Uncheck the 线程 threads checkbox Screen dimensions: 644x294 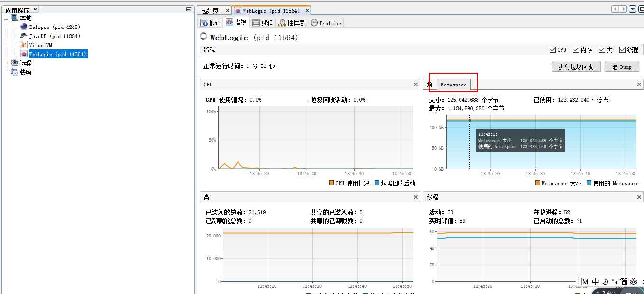coord(622,49)
